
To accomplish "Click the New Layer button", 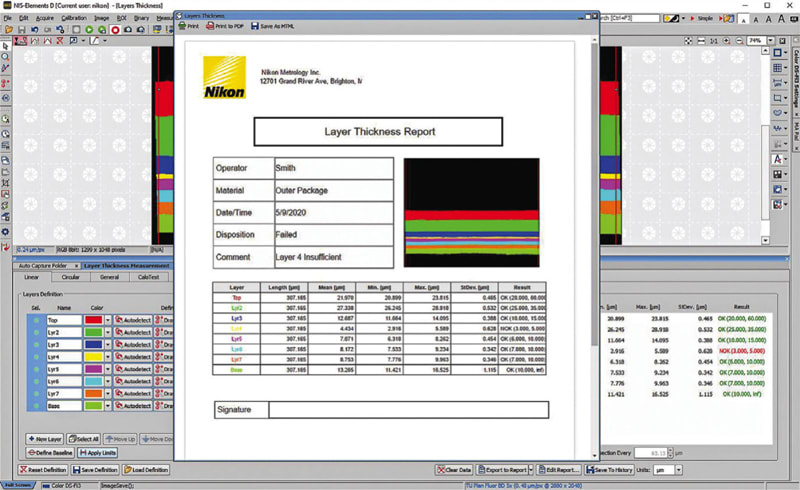I will click(45, 439).
